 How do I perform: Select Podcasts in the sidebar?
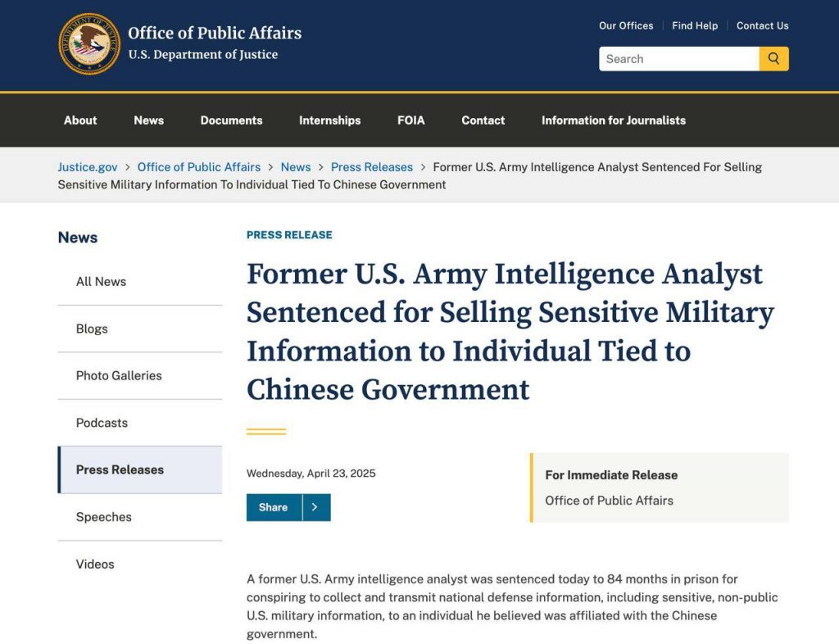(102, 423)
